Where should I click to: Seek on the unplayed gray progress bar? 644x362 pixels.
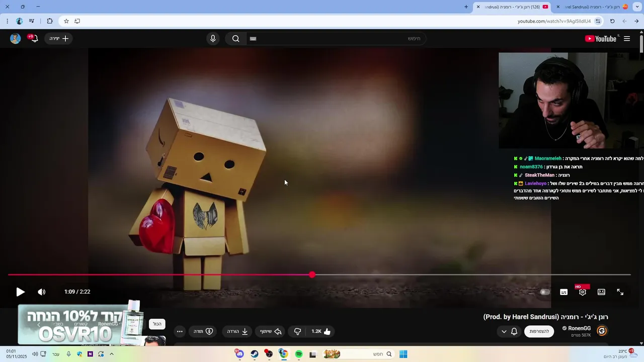click(x=472, y=275)
